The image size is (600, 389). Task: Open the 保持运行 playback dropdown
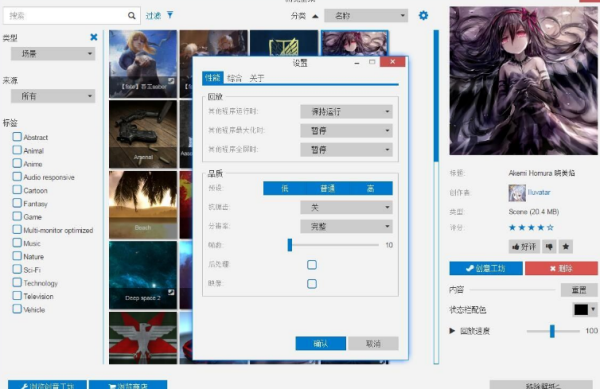[346, 112]
